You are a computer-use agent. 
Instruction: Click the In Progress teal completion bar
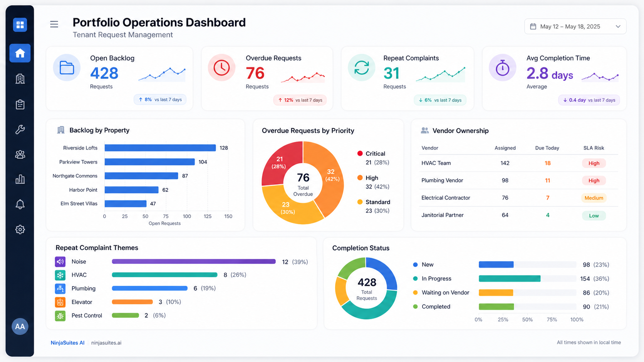click(x=510, y=279)
